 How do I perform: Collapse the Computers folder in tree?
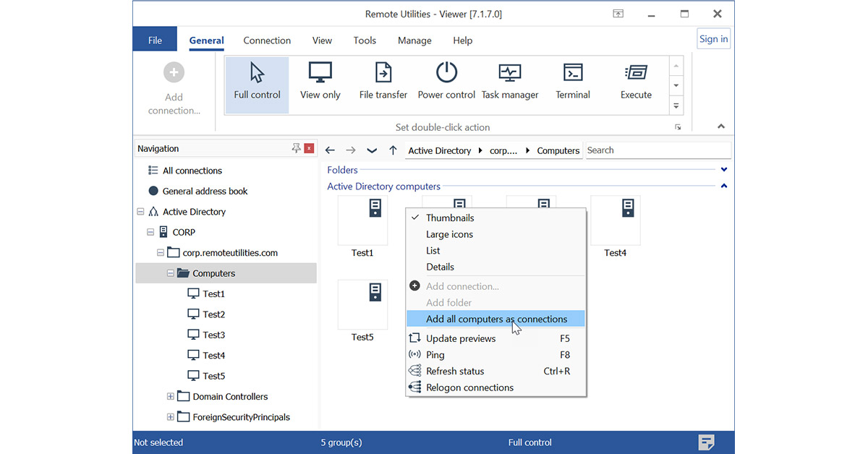click(x=171, y=273)
